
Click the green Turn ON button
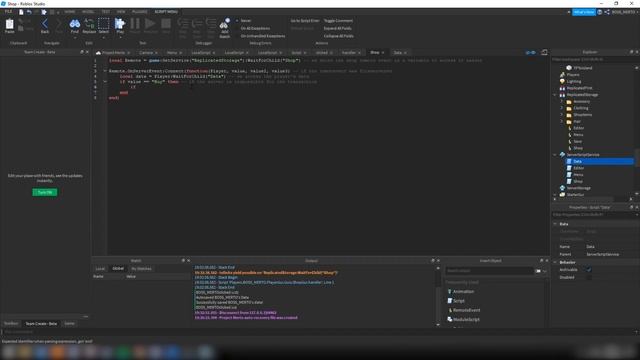(45, 192)
